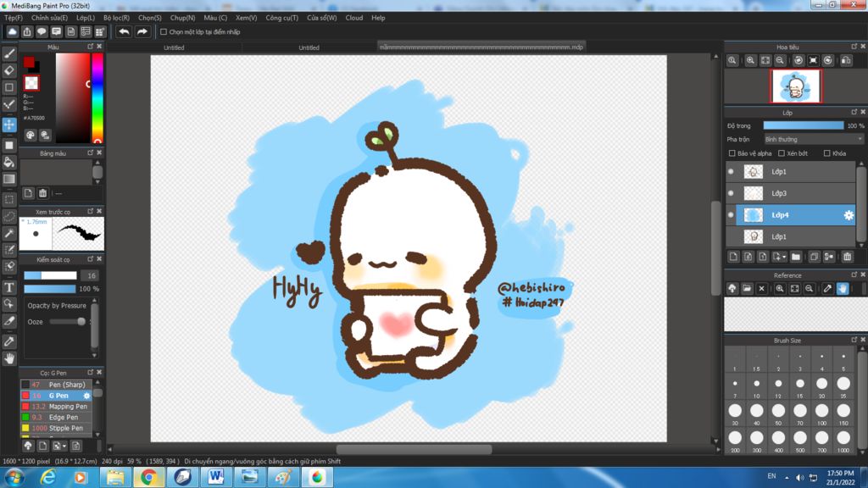Open the Công cụ(T) menu
868x488 pixels.
pos(281,18)
